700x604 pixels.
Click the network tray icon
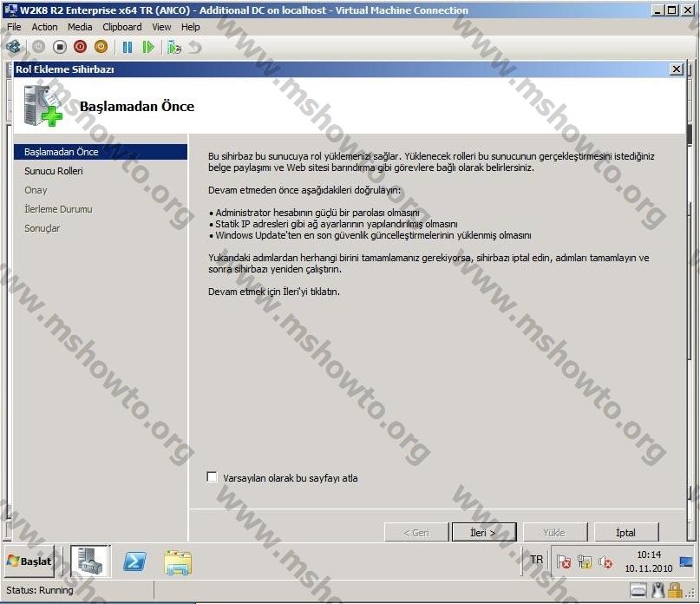click(x=585, y=561)
